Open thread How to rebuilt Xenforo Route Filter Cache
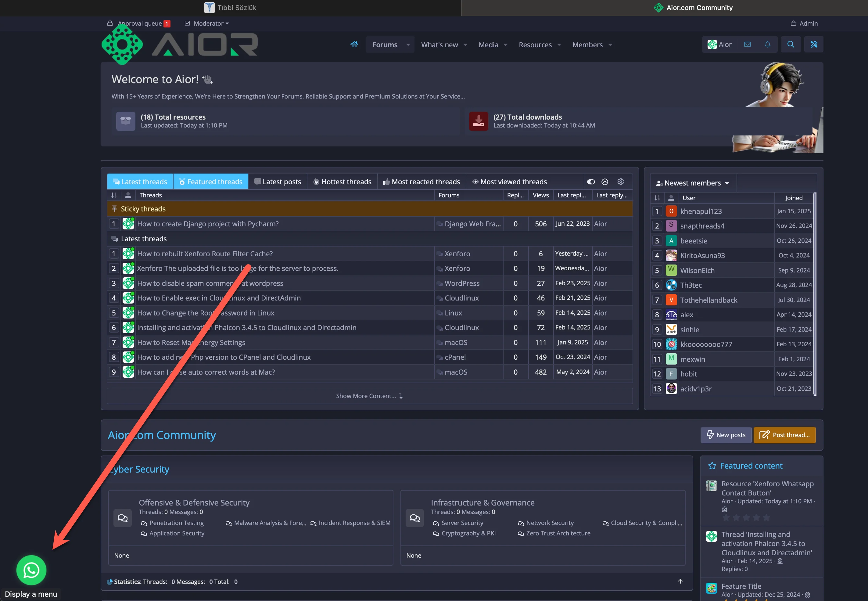 click(205, 254)
